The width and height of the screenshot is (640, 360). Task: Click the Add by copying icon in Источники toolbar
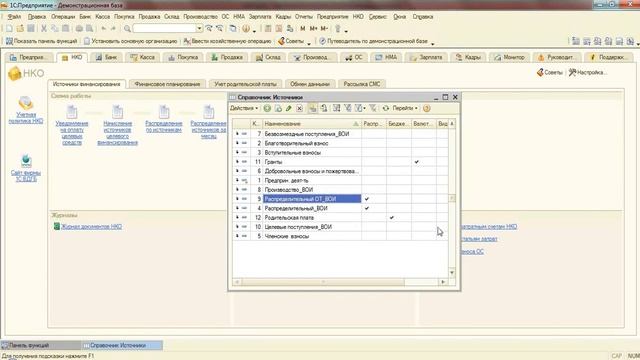(278, 108)
